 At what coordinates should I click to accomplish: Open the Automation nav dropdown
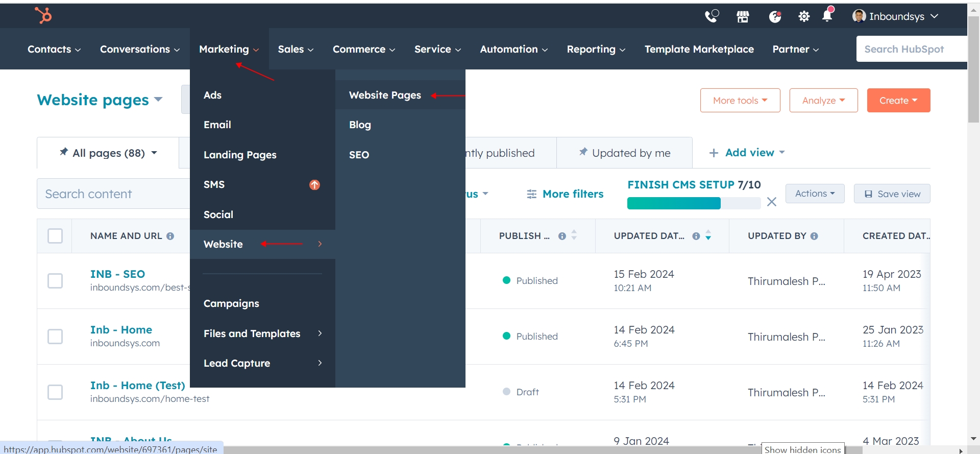click(x=513, y=49)
